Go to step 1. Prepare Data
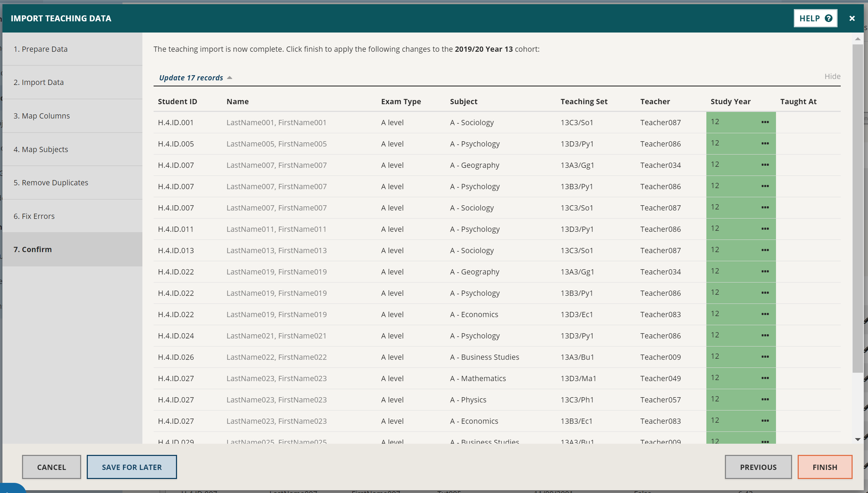The height and width of the screenshot is (493, 868). (x=72, y=49)
